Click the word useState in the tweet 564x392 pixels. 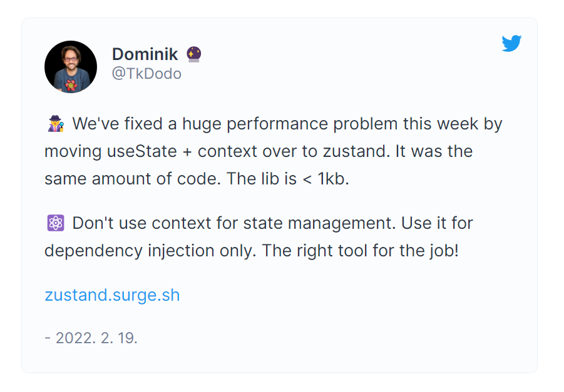pos(142,151)
